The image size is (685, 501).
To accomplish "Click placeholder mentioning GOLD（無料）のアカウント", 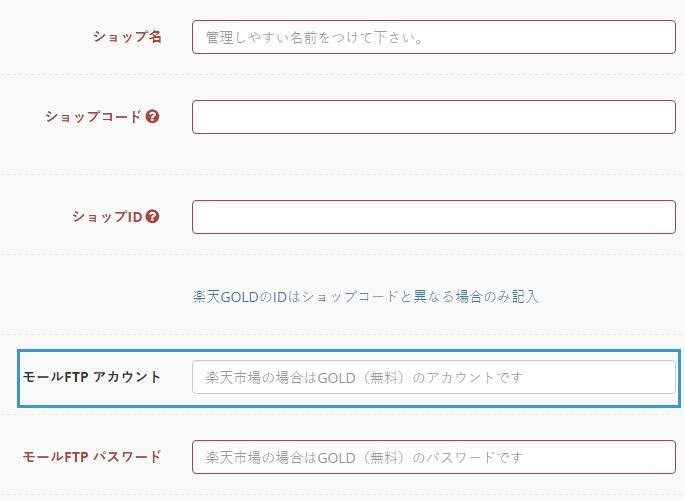I will [364, 377].
